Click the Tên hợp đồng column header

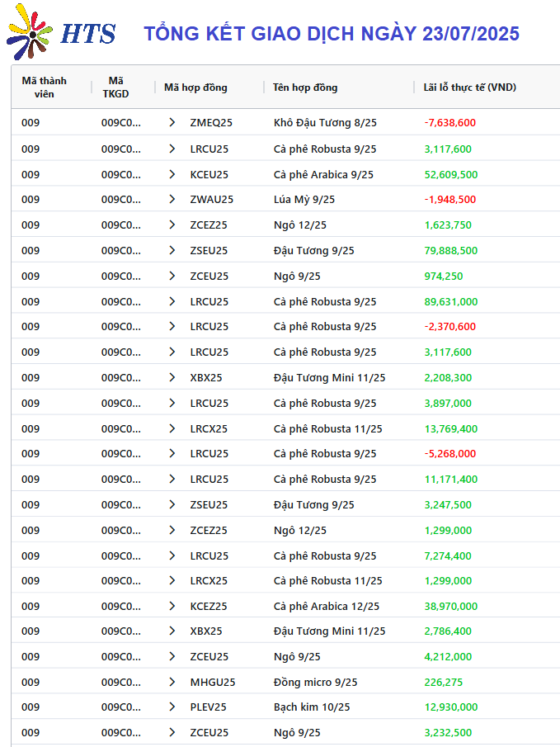pyautogui.click(x=305, y=87)
